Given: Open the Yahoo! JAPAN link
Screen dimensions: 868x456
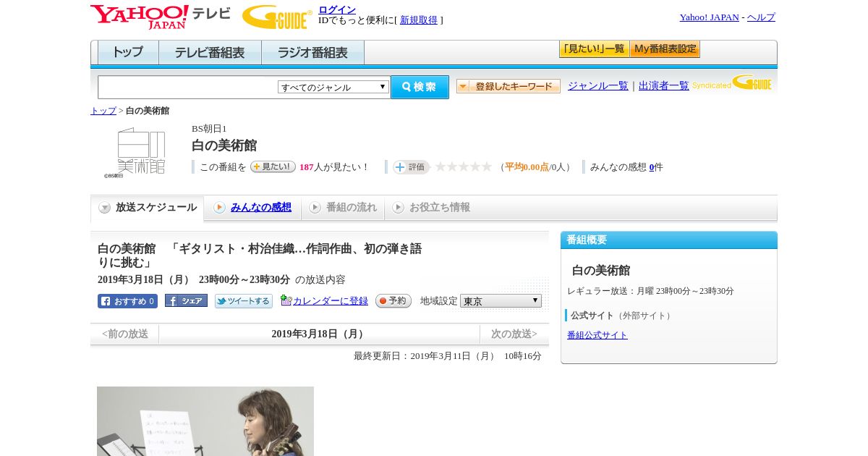Looking at the screenshot, I should (x=710, y=17).
